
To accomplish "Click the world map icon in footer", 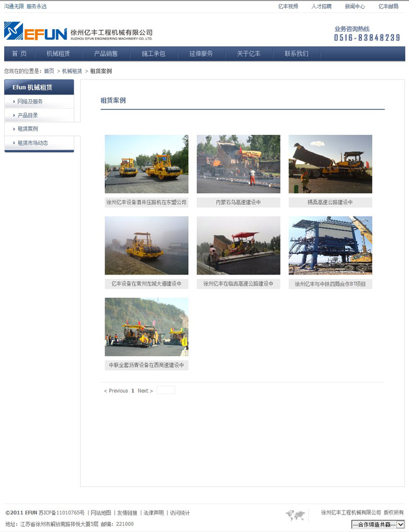I will coord(295,516).
